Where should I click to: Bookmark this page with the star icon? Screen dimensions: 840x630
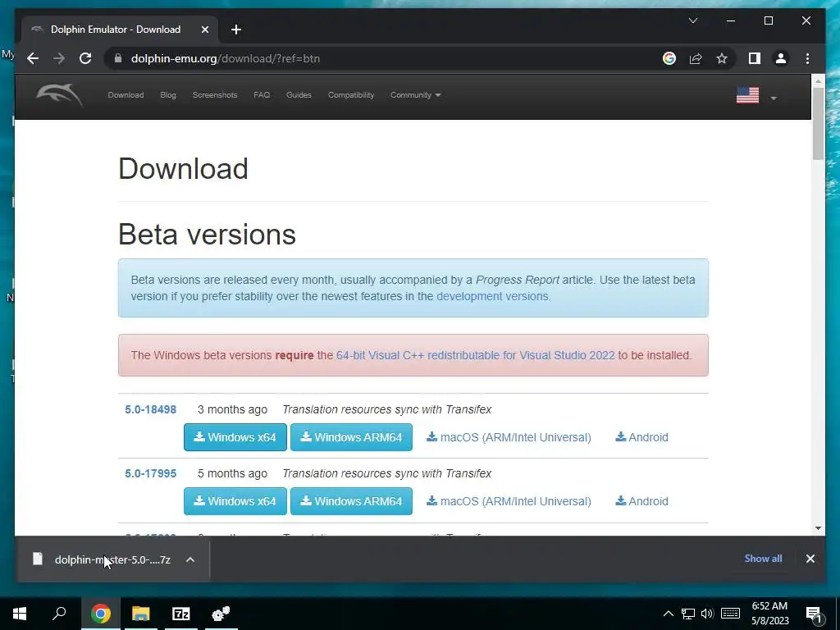pos(722,58)
